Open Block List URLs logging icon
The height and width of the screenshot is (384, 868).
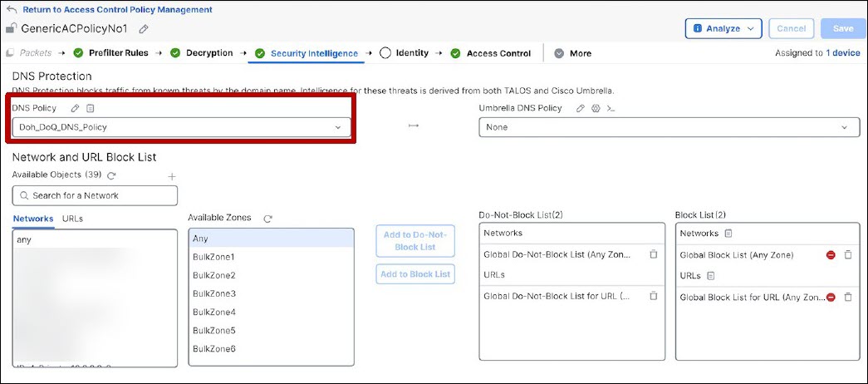711,275
